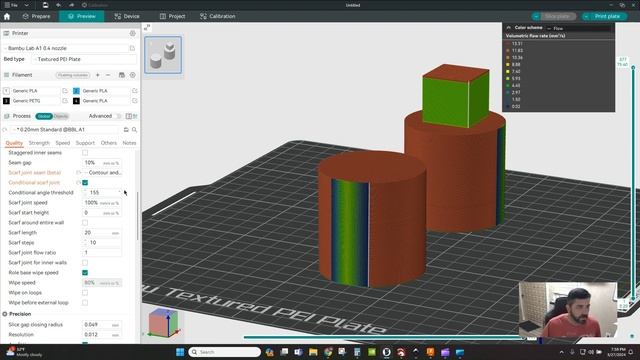
Task: Edit filament 4 Generic PLA preset
Action: tap(134, 100)
